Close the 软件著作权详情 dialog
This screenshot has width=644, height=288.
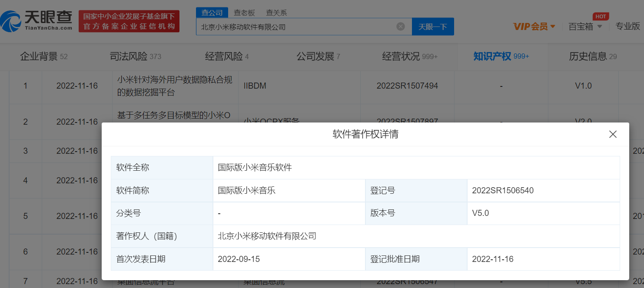(613, 134)
